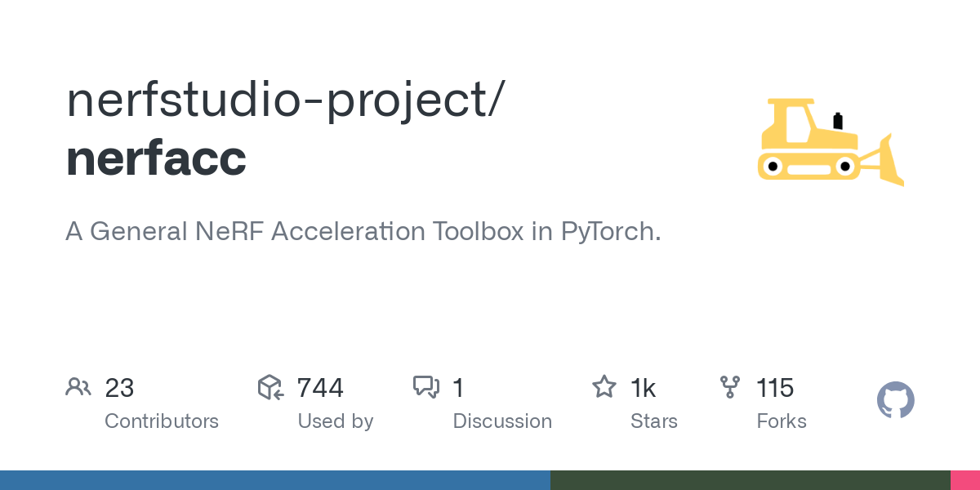Click the dark green language bar segment
Viewport: 980px width, 490px height.
coord(750,480)
